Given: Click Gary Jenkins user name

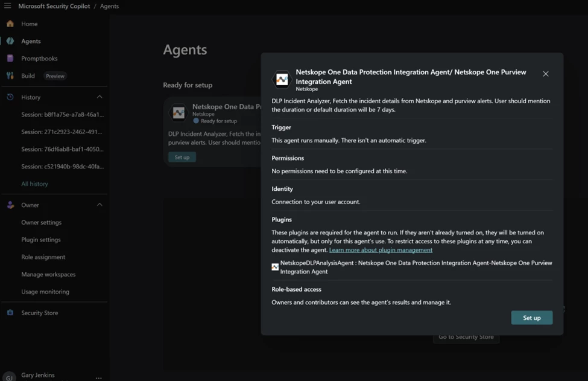Looking at the screenshot, I should click(38, 374).
